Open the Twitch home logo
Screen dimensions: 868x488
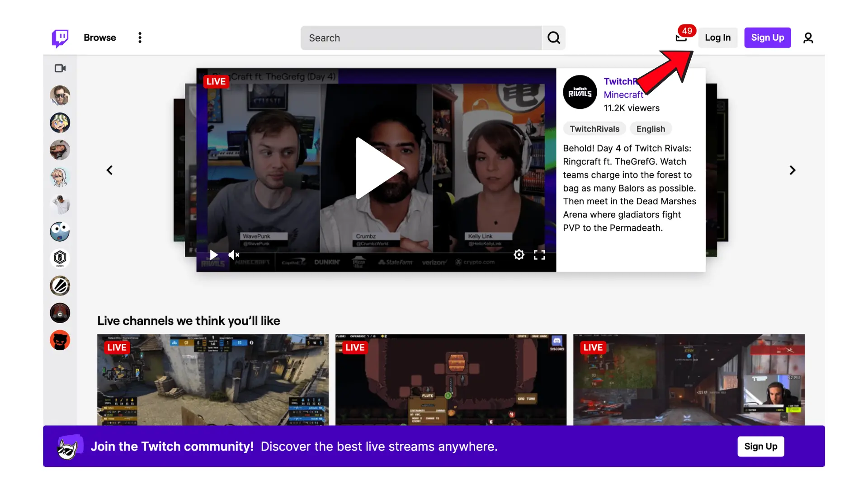tap(60, 38)
